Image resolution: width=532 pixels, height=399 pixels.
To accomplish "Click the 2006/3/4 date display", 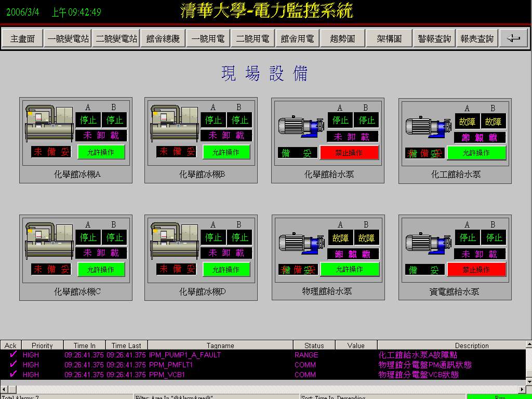I will click(23, 12).
